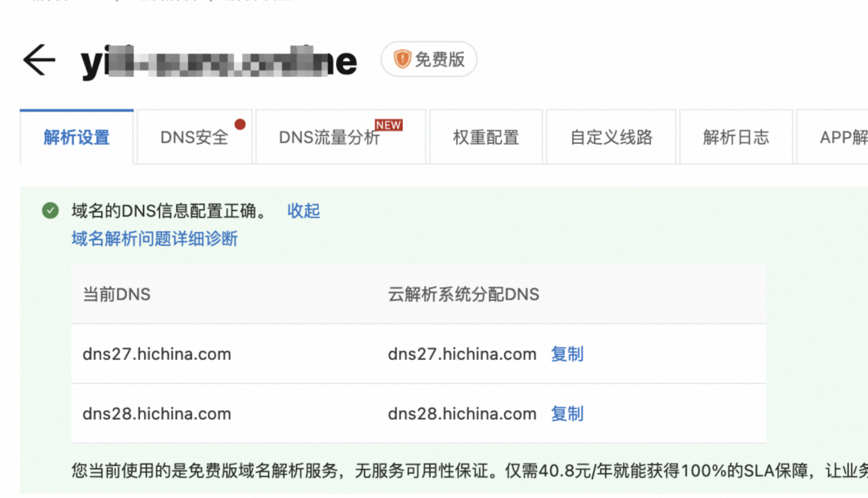The height and width of the screenshot is (498, 868).
Task: Click the red notification dot on DNS安全
Action: tap(240, 124)
